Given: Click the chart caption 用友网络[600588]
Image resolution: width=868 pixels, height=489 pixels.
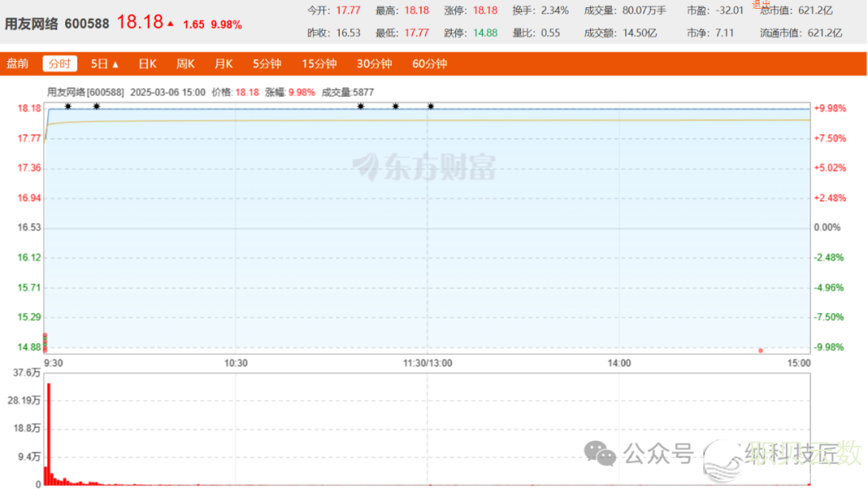Looking at the screenshot, I should click(86, 92).
